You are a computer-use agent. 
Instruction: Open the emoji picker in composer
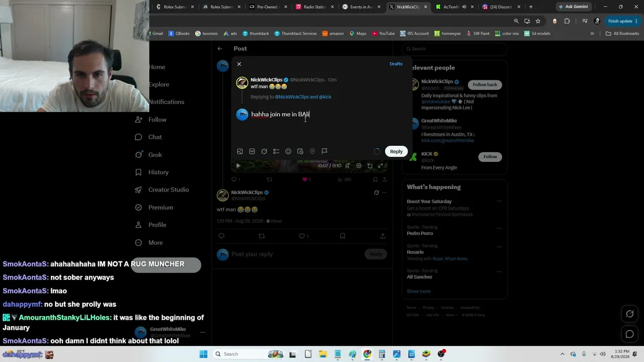pyautogui.click(x=288, y=151)
